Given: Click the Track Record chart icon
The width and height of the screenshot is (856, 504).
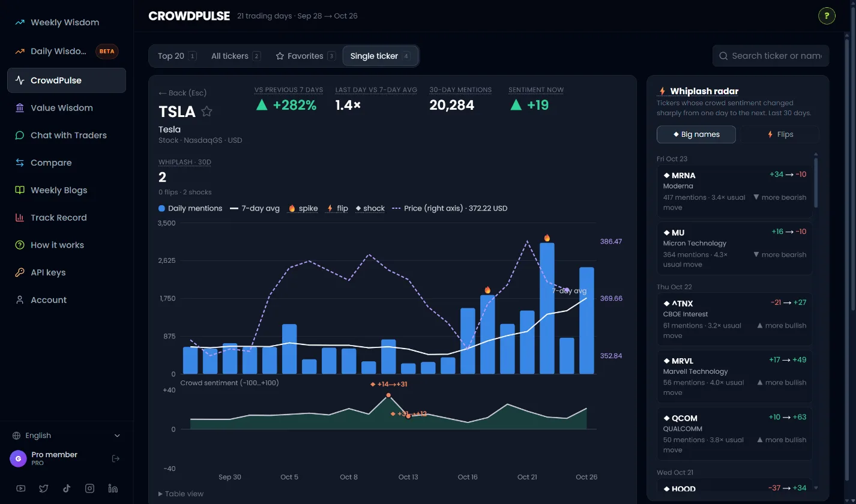Looking at the screenshot, I should (20, 218).
